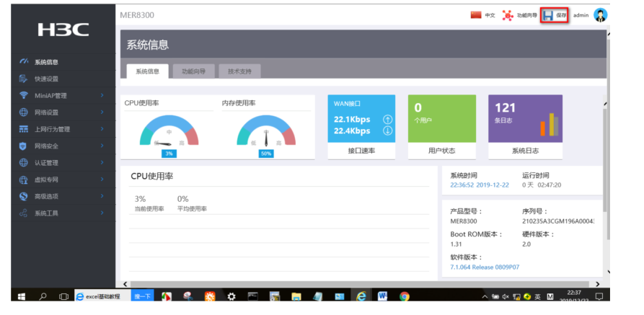
Task: Click the 搜一下 search button
Action: (143, 296)
